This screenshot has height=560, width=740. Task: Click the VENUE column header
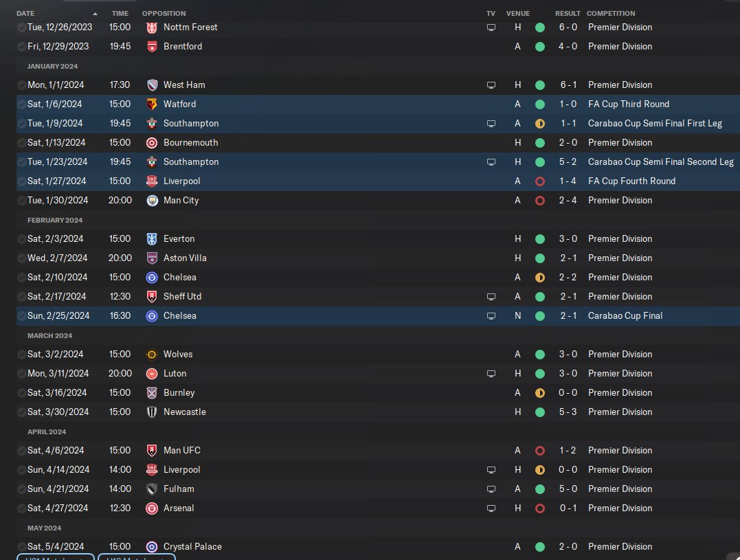(x=517, y=13)
